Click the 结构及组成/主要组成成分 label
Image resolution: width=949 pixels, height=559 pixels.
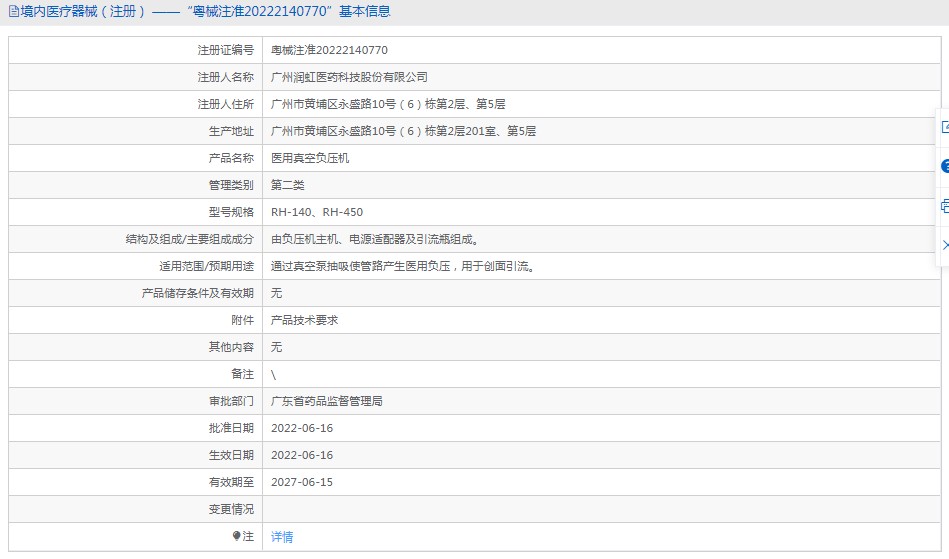tap(189, 240)
